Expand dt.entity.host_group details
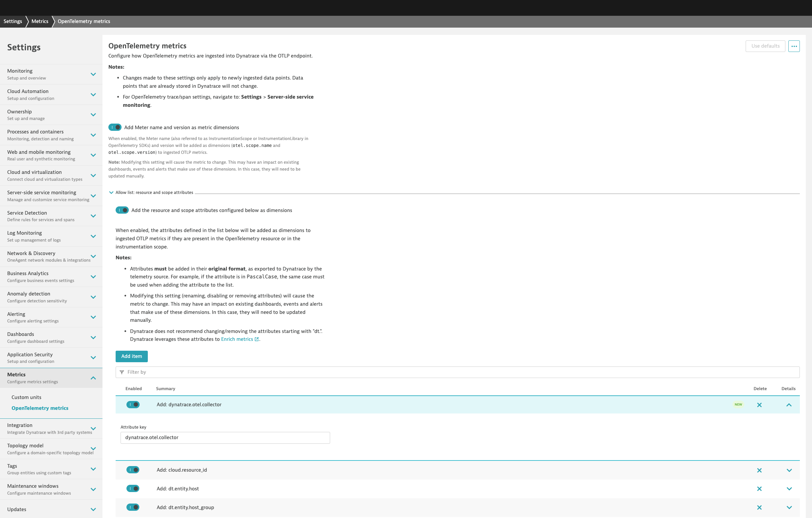The height and width of the screenshot is (518, 812). [789, 507]
